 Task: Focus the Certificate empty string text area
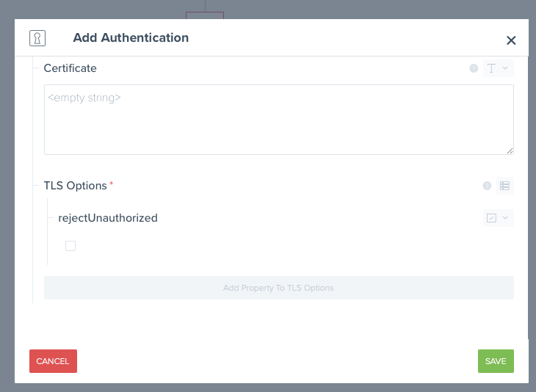point(278,120)
